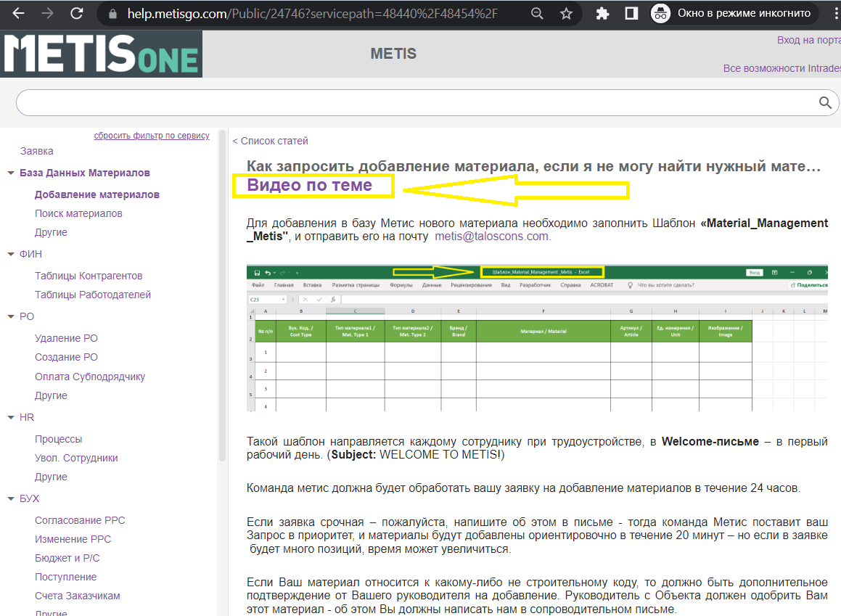
Task: Go back with the browser back arrow
Action: (x=18, y=13)
